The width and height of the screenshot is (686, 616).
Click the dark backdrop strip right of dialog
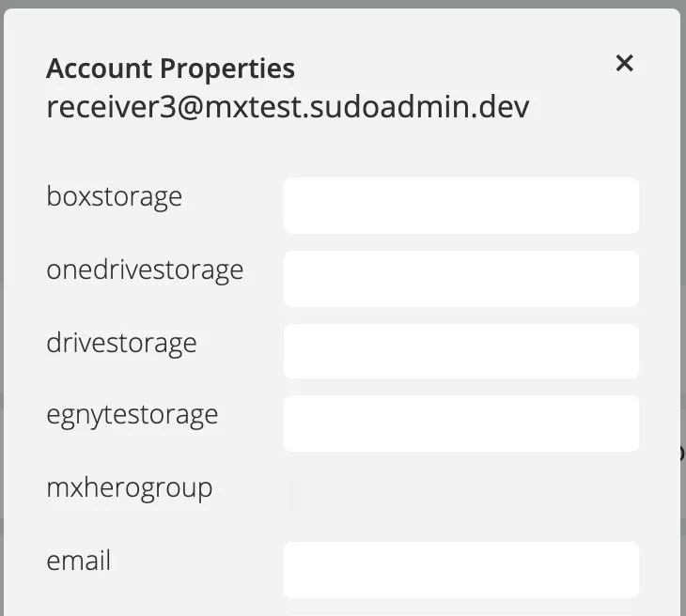(x=683, y=282)
